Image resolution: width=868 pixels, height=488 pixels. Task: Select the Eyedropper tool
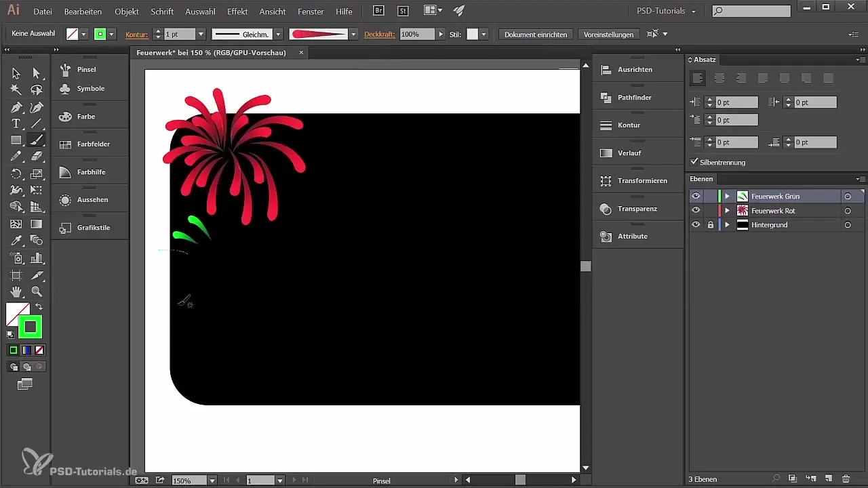coord(16,241)
